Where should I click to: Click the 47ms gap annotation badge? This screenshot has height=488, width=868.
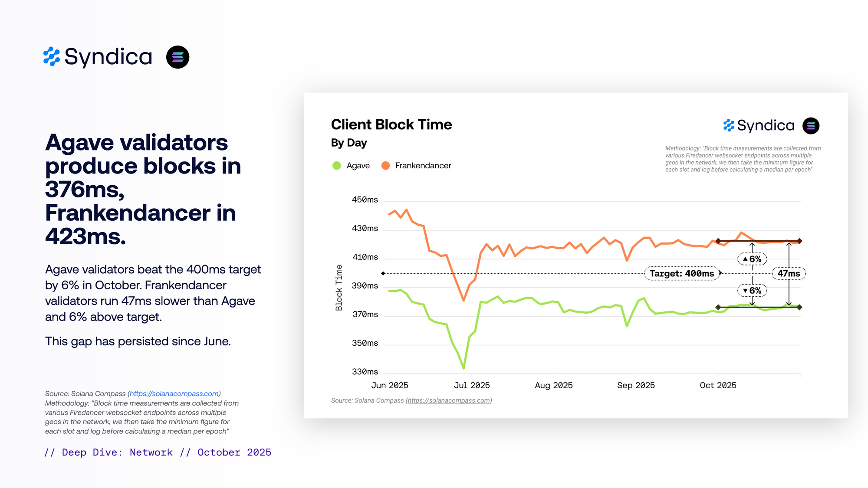click(788, 274)
